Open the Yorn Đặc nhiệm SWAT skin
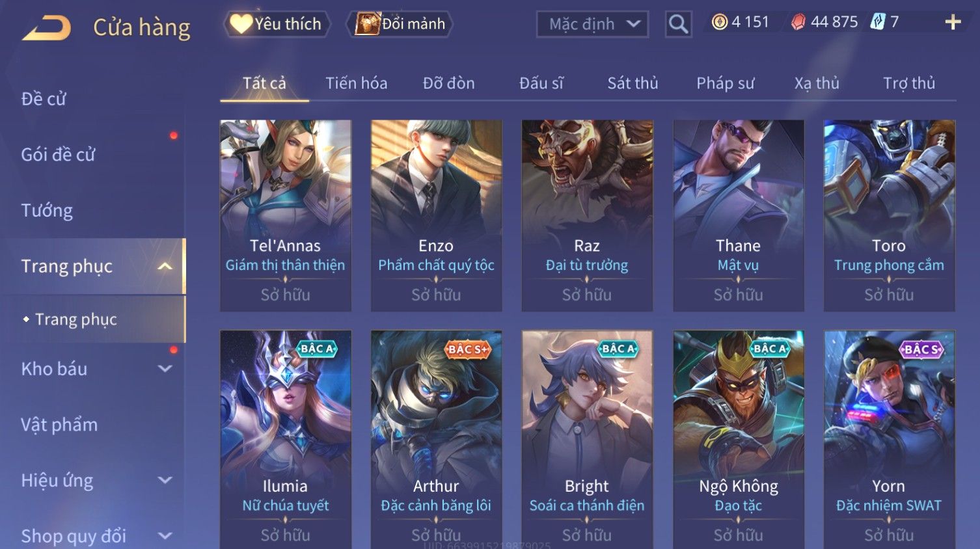The width and height of the screenshot is (980, 549). 889,440
